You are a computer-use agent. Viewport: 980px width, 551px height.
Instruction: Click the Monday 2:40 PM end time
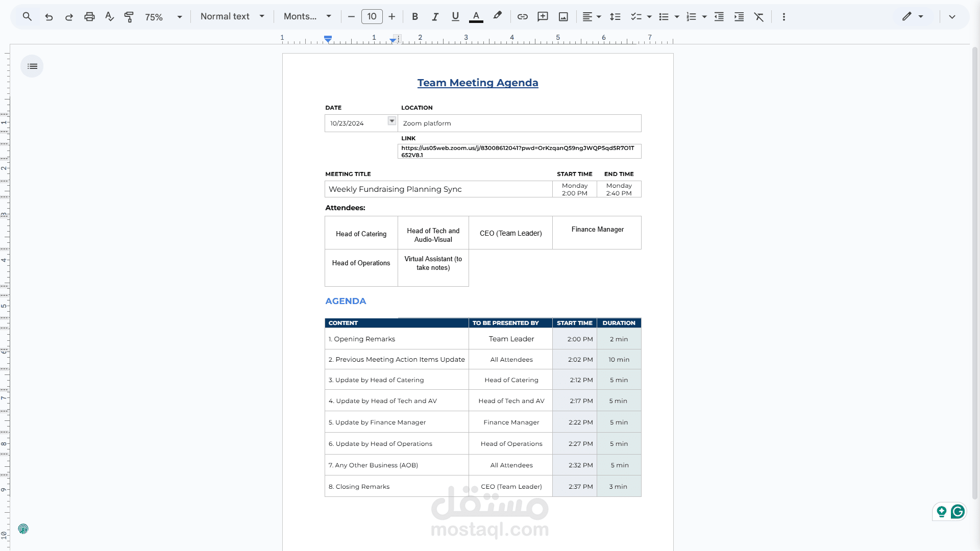pyautogui.click(x=619, y=189)
